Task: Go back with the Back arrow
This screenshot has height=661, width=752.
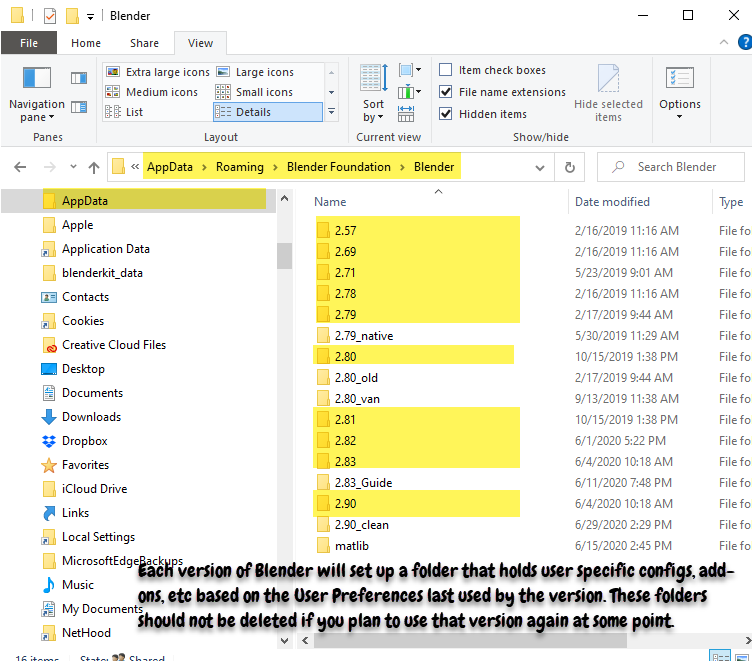Action: (20, 167)
